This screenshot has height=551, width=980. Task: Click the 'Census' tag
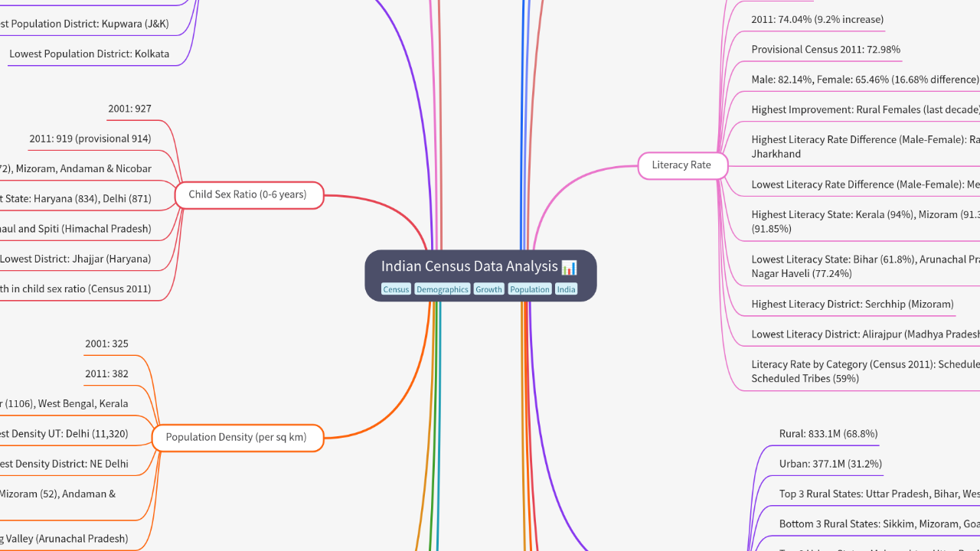pyautogui.click(x=396, y=289)
